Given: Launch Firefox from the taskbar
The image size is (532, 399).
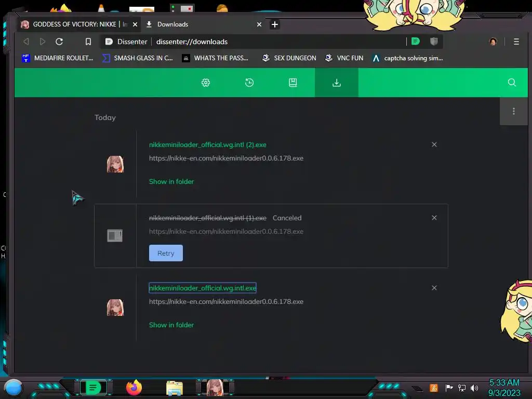Looking at the screenshot, I should pos(134,388).
